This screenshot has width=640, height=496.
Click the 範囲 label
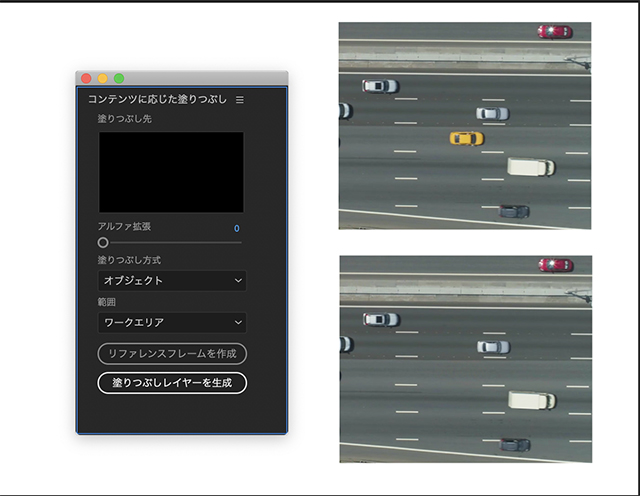click(107, 302)
